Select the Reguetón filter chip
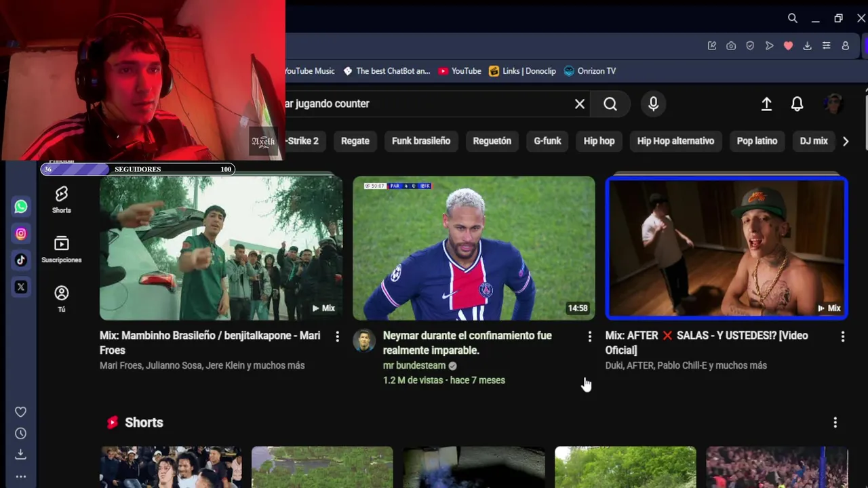Screen dimensions: 868x488 (x=492, y=141)
